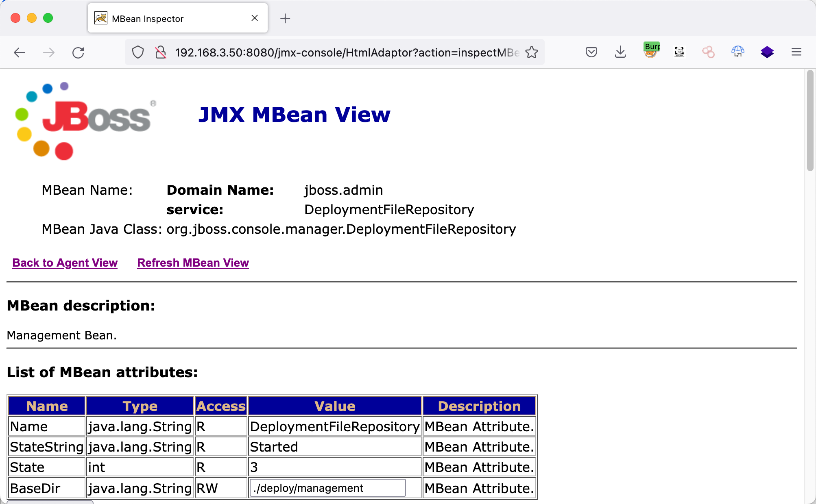Save page to Pocket
816x504 pixels.
pyautogui.click(x=591, y=52)
